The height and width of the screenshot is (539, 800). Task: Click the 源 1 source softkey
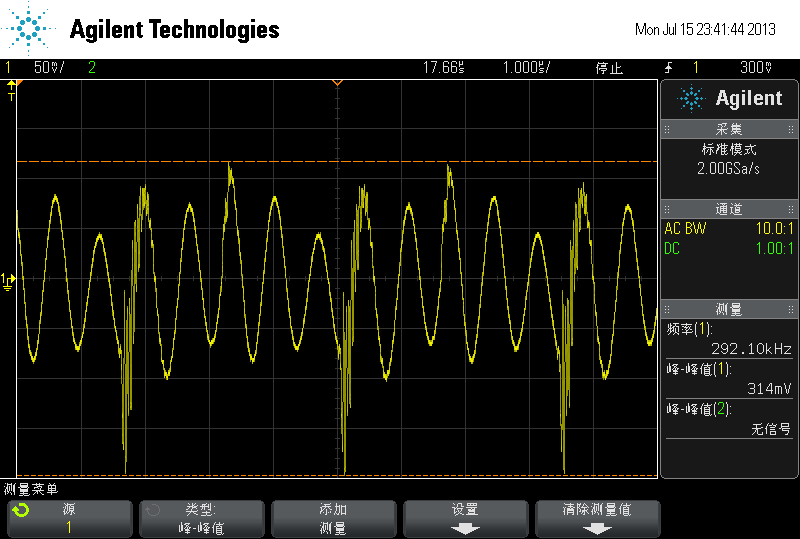[69, 519]
